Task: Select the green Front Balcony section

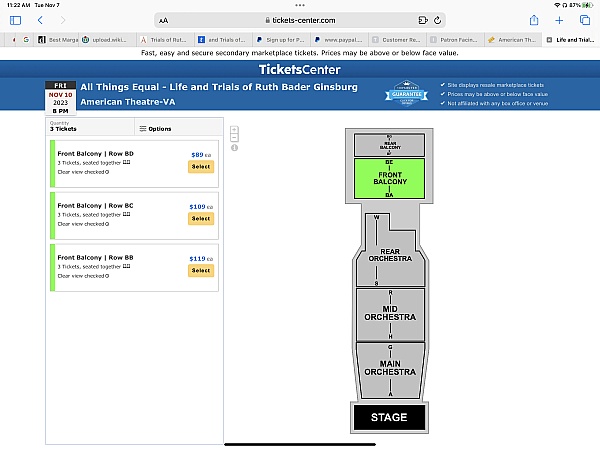Action: pos(389,178)
